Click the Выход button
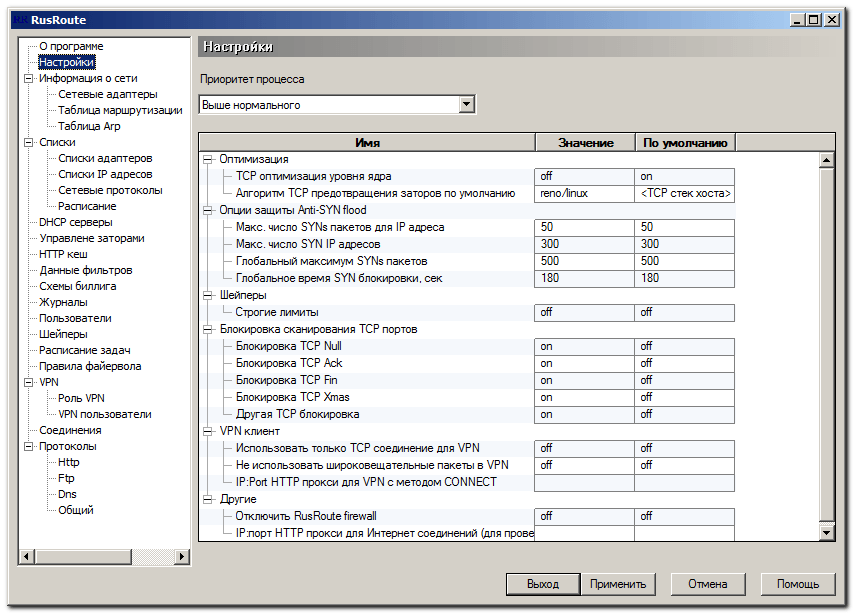The image size is (853, 613). (x=543, y=584)
